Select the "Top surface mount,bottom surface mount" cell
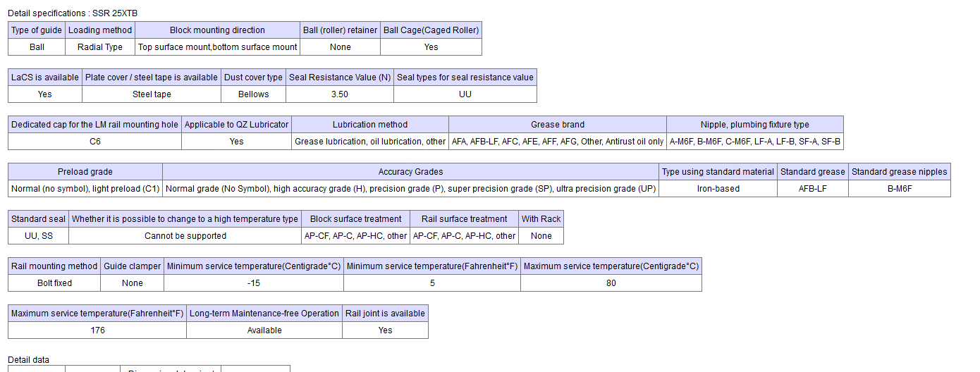The image size is (980, 372). click(x=217, y=47)
